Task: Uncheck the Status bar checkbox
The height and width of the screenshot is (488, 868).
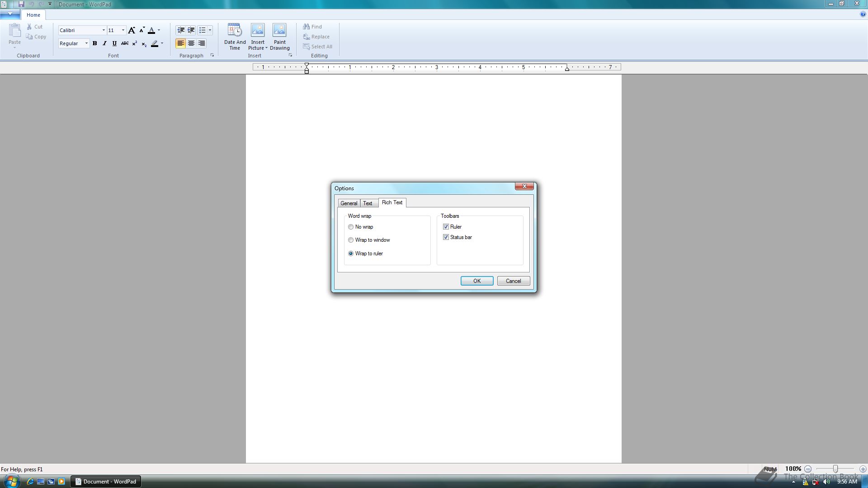Action: tap(446, 237)
